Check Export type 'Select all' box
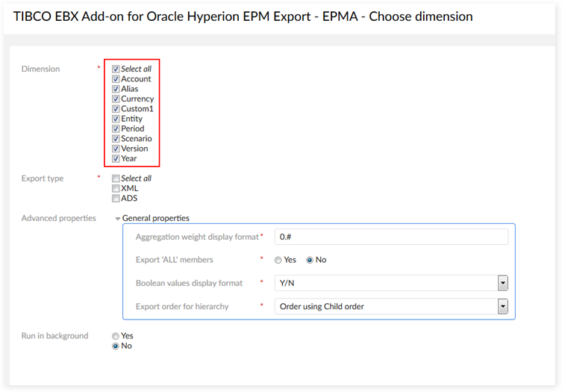Image resolution: width=562 pixels, height=392 pixels. [x=116, y=178]
